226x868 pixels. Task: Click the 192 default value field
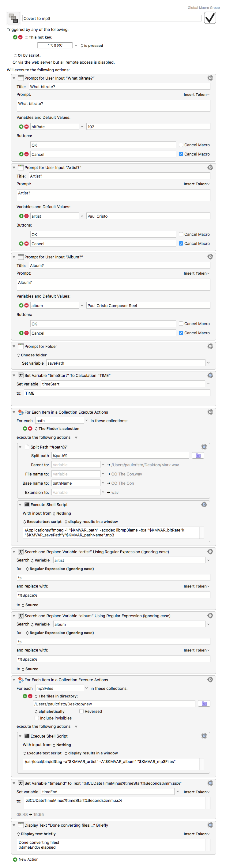point(148,127)
